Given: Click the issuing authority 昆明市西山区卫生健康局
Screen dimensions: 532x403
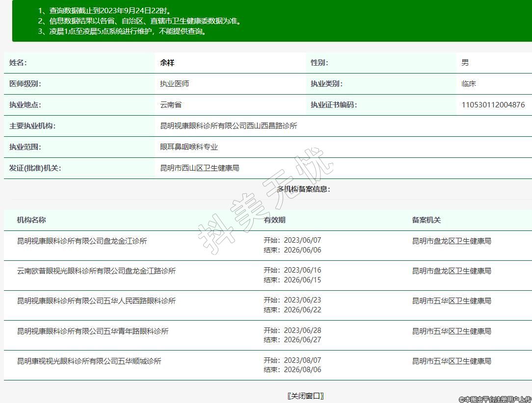Looking at the screenshot, I should (199, 168).
